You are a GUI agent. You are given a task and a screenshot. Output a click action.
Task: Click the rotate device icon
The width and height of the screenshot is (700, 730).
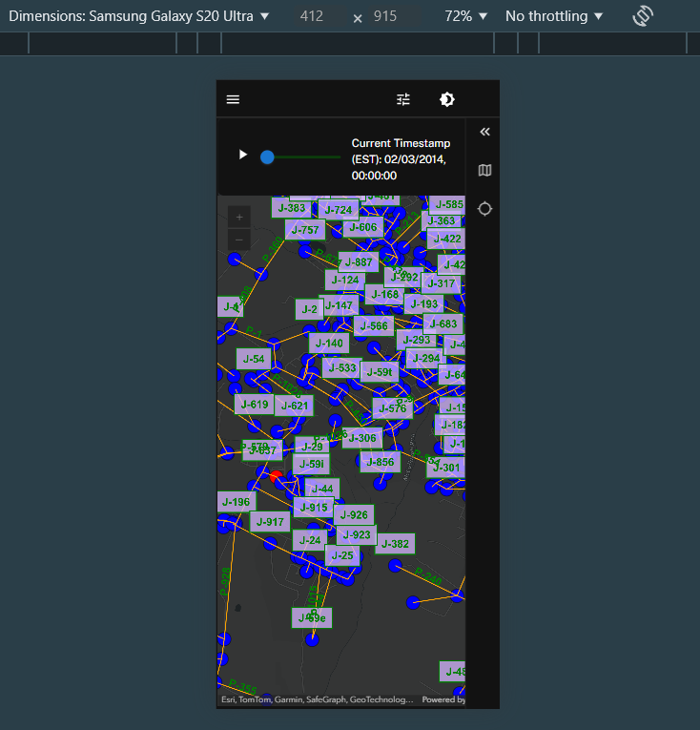click(x=643, y=16)
